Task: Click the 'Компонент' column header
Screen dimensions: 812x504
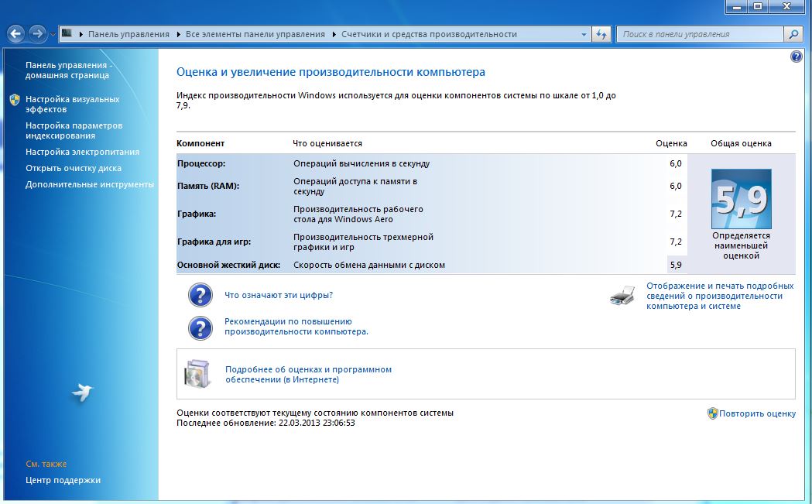Action: [200, 143]
